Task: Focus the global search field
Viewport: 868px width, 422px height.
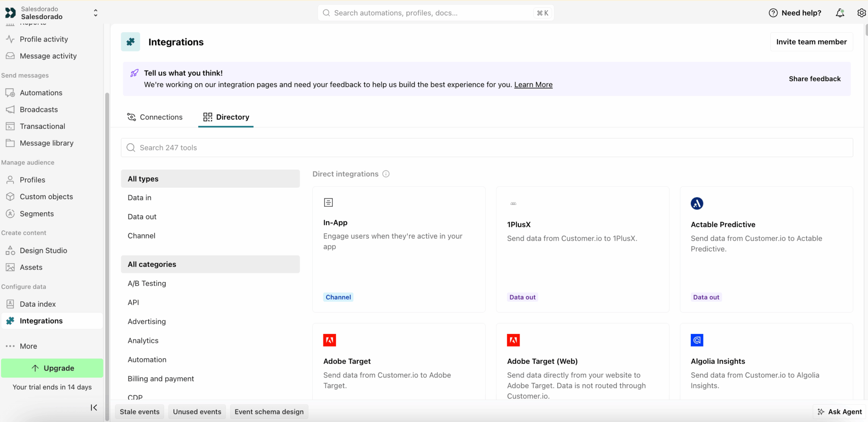Action: (436, 13)
